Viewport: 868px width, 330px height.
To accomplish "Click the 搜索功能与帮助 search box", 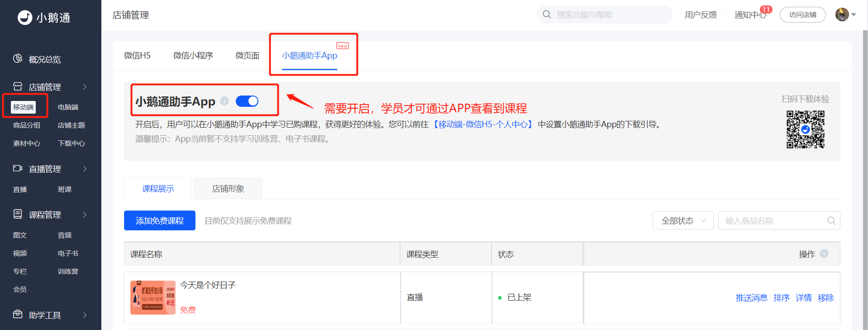I will click(605, 14).
